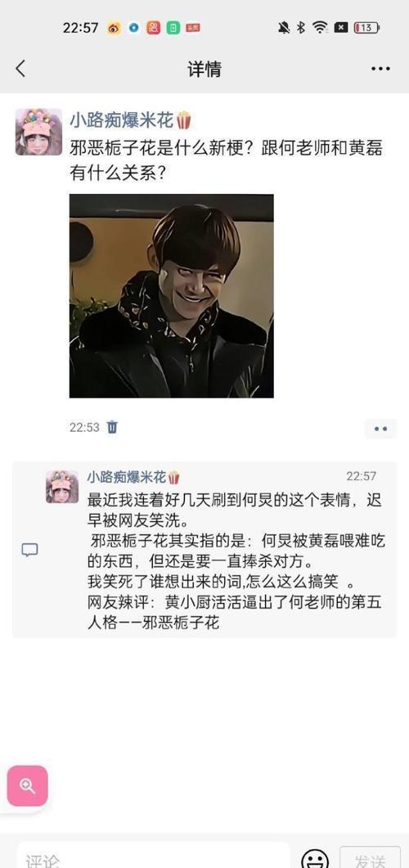Open the two-dot options button under the post
The image size is (409, 868).
pos(380,429)
